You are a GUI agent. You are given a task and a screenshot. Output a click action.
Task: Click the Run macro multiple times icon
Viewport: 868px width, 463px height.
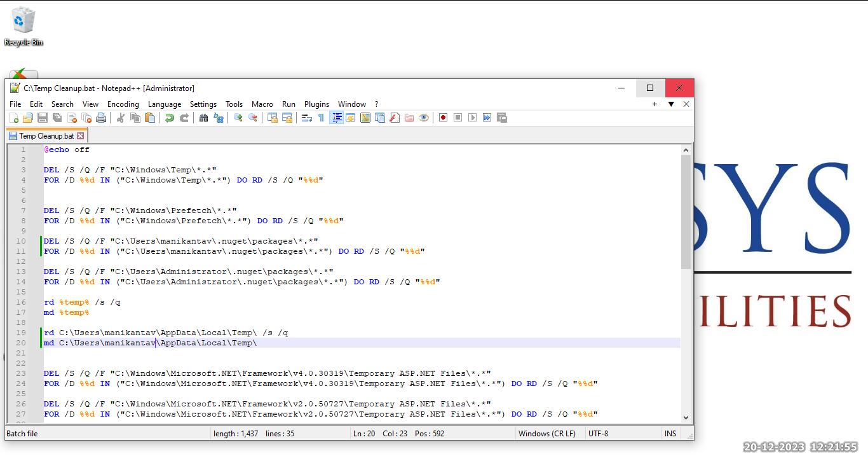pos(487,118)
